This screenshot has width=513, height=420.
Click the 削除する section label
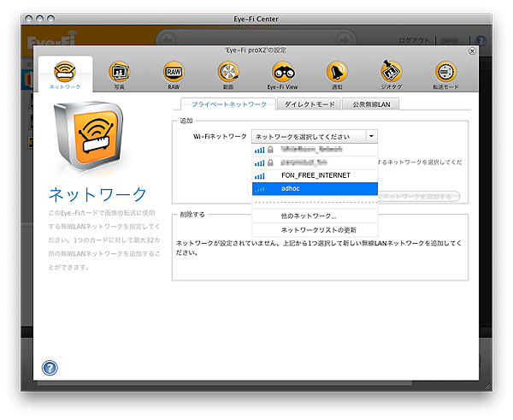pyautogui.click(x=192, y=215)
